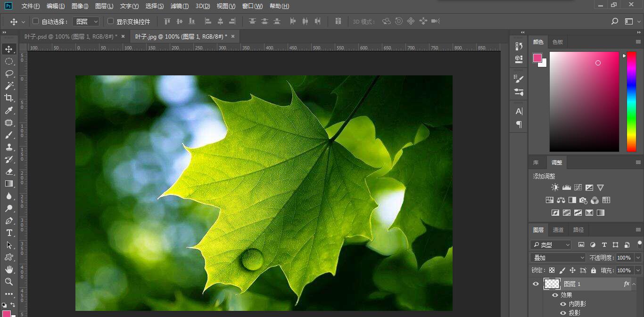
Task: Open the 类型 layer filter dropdown
Action: point(551,245)
